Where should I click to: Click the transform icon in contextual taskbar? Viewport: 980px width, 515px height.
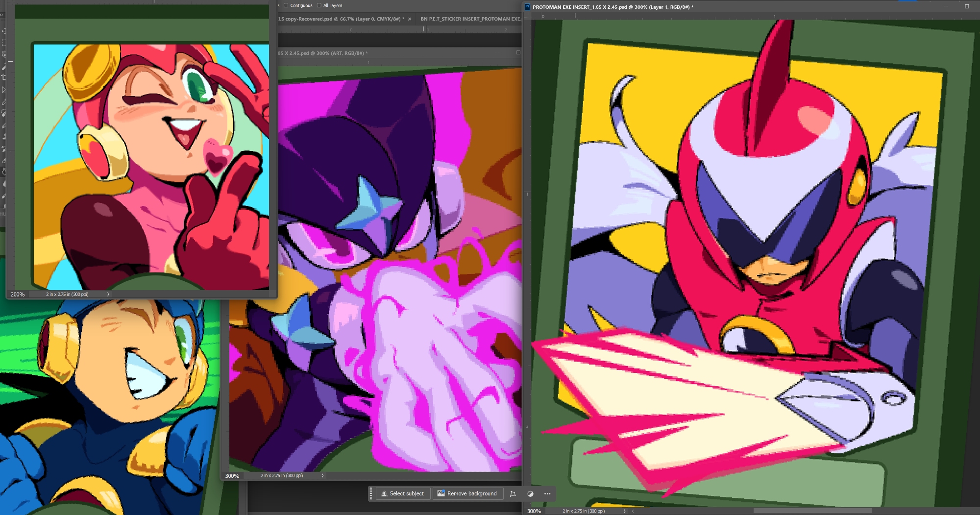click(x=513, y=494)
